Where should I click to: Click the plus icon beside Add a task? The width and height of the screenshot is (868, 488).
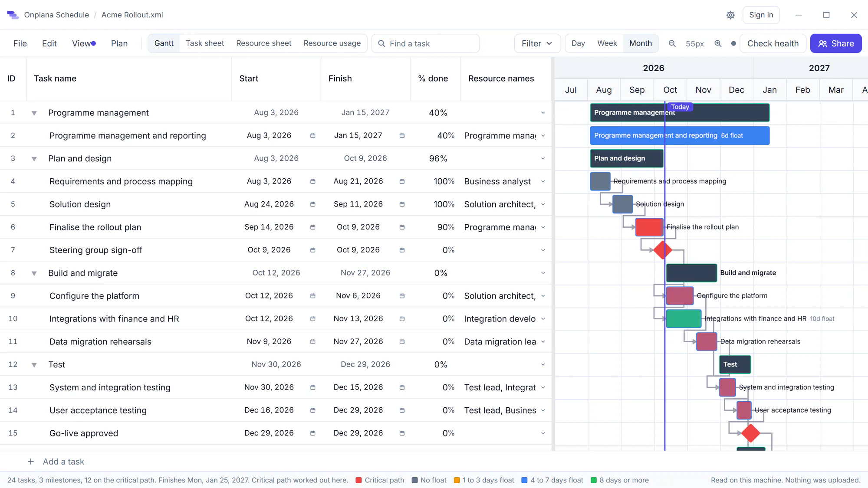click(31, 462)
